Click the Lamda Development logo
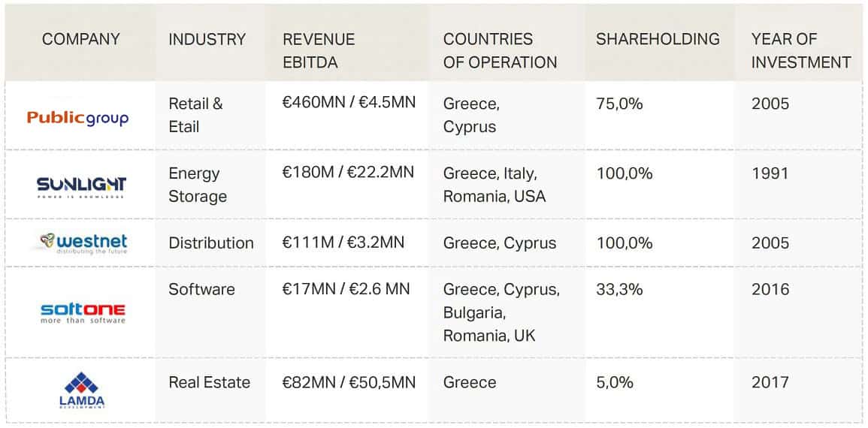Image resolution: width=868 pixels, height=428 pixels. [82, 390]
